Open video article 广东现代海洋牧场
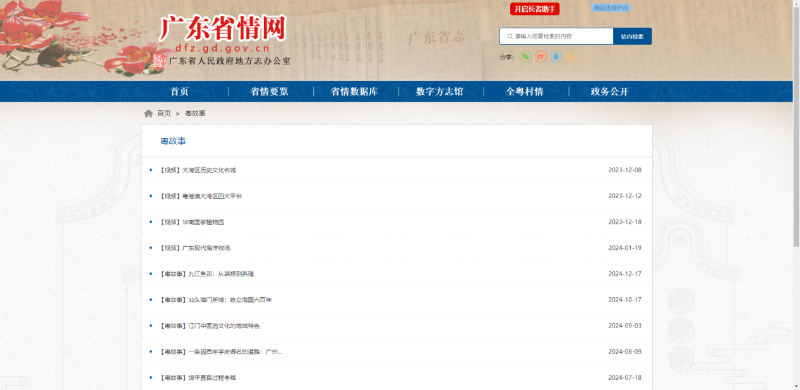The width and height of the screenshot is (800, 390). pos(194,248)
